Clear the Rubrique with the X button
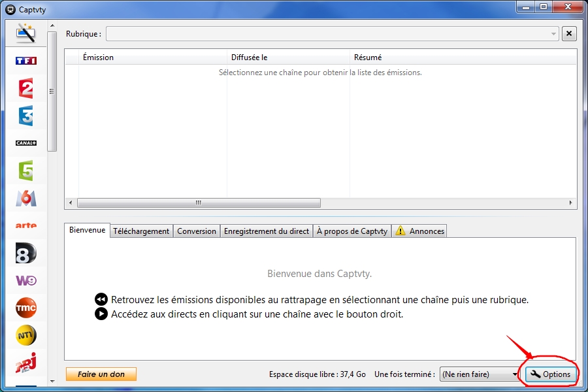 569,34
